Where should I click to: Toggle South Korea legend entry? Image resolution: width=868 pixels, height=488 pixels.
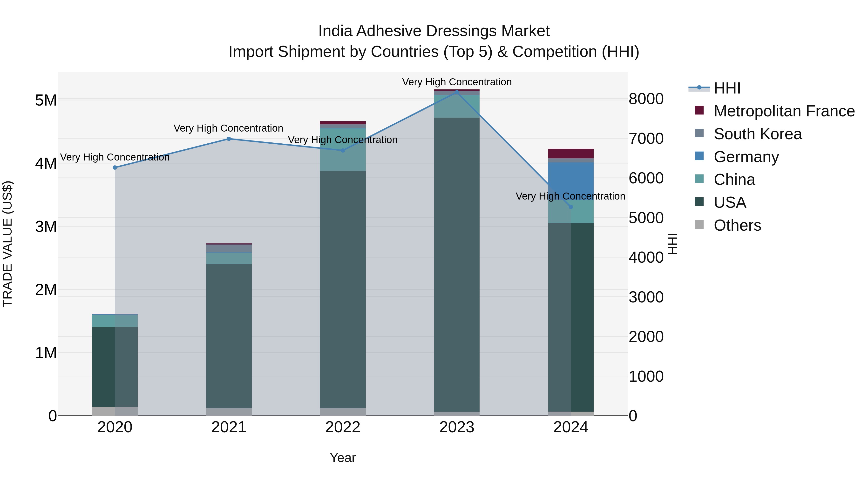748,134
